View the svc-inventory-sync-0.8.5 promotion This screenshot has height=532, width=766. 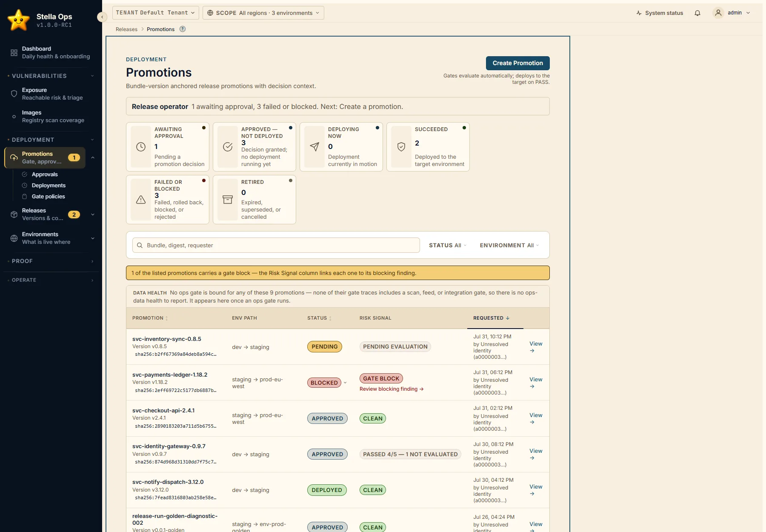(x=536, y=347)
